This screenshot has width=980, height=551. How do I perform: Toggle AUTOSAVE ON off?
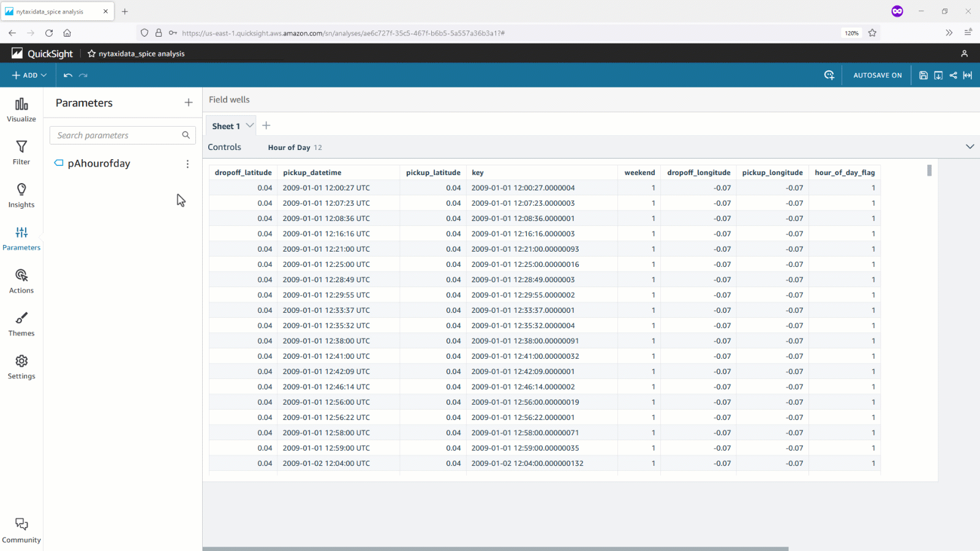[877, 75]
